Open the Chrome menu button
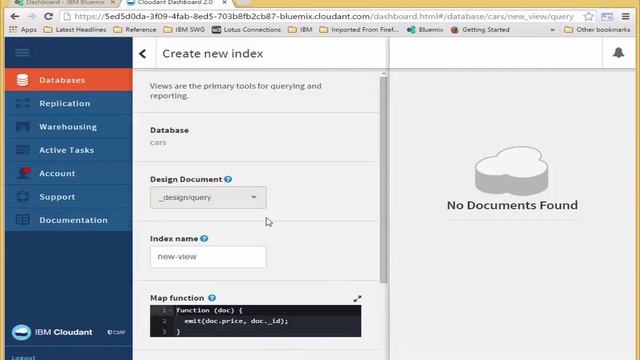The width and height of the screenshot is (640, 360). coord(625,16)
